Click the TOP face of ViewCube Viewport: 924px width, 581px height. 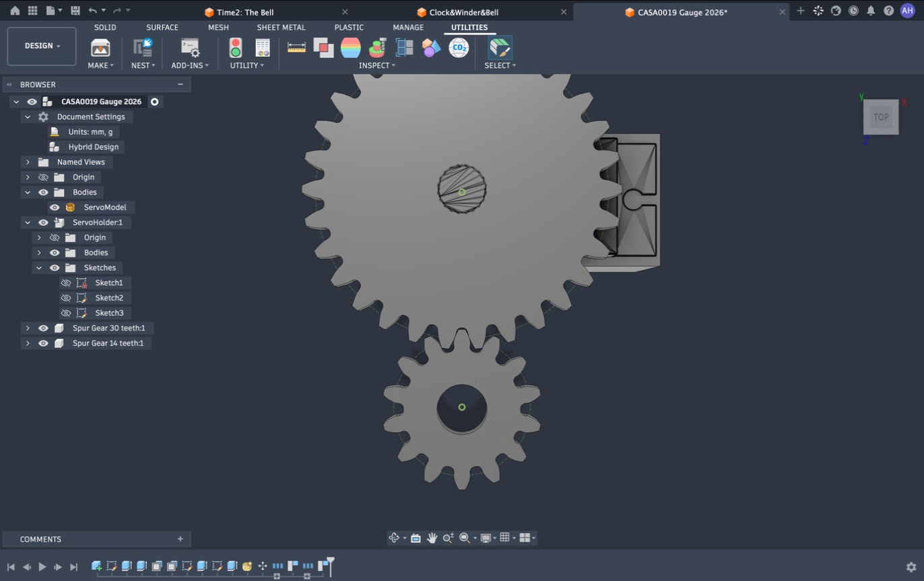pyautogui.click(x=881, y=117)
